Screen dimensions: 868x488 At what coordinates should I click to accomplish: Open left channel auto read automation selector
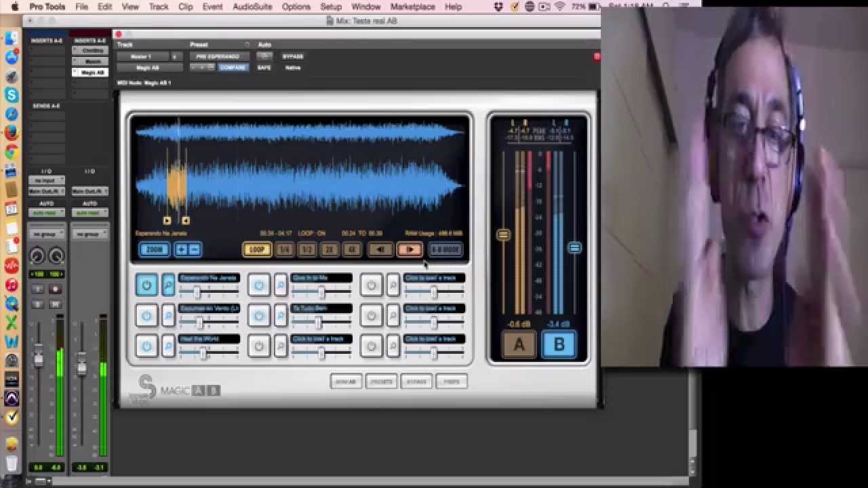click(46, 213)
